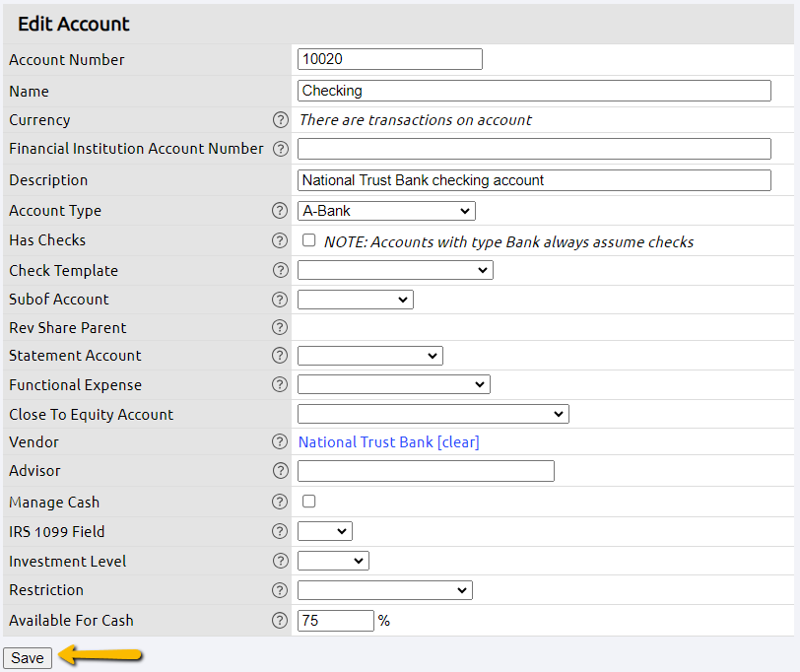
Task: Open help for Available For Cash
Action: pos(281,621)
